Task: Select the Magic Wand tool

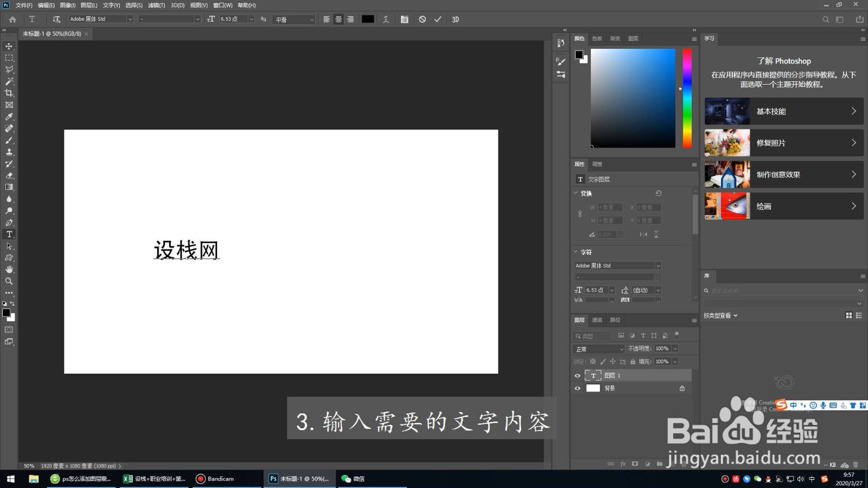Action: (9, 81)
